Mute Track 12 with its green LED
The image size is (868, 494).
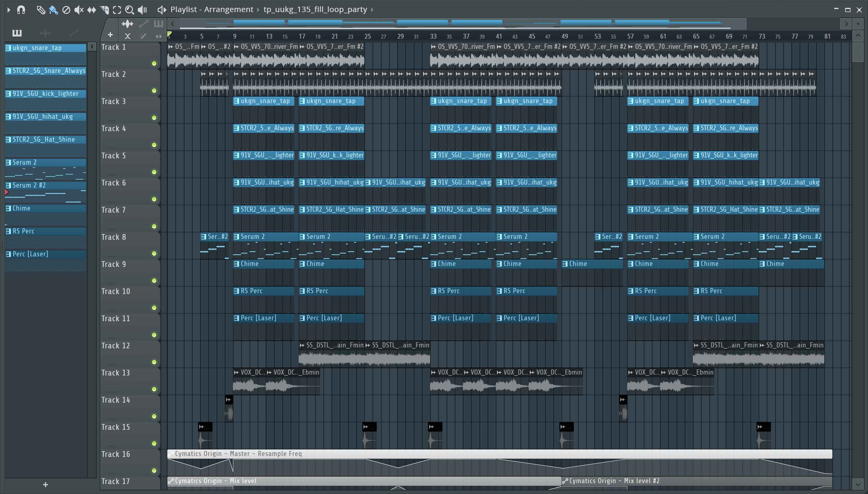(x=154, y=362)
